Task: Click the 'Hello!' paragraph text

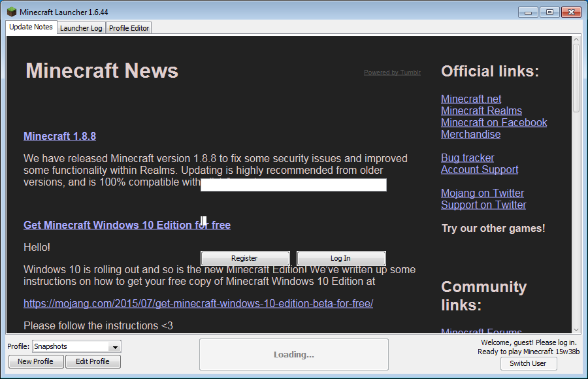Action: coord(37,247)
